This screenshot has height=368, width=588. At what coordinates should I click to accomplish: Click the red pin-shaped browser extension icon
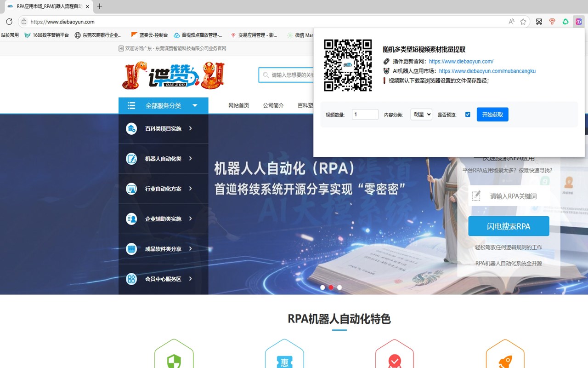coord(552,21)
